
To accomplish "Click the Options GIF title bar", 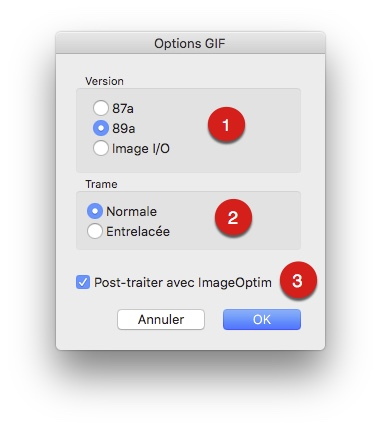I will pyautogui.click(x=190, y=43).
